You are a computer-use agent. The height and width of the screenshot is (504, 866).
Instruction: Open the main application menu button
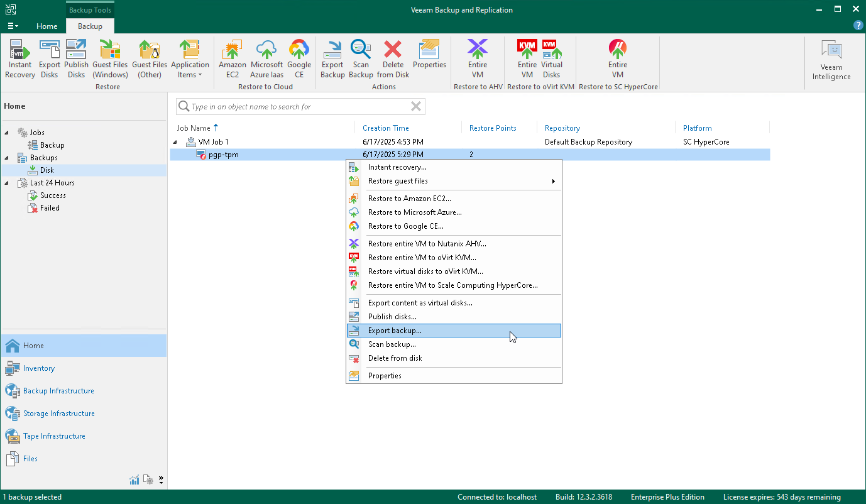[13, 26]
